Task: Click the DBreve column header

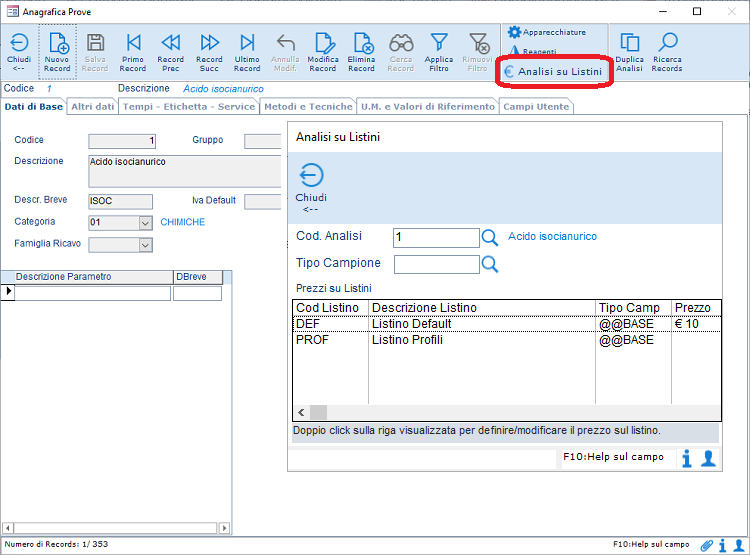Action: 198,277
